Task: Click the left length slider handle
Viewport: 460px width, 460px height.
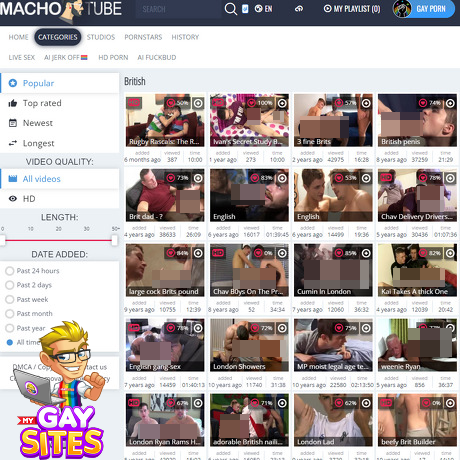Action: (x=2, y=240)
